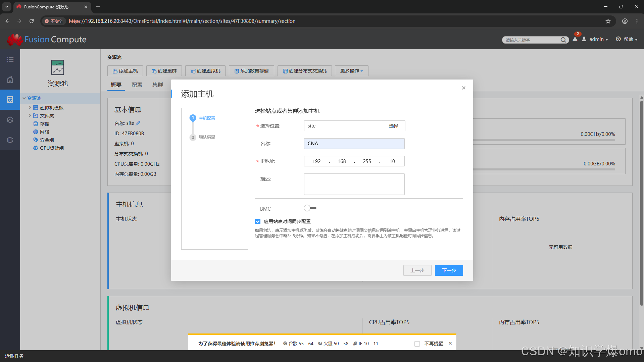
Task: Dismiss the browser recommendation banner
Action: (x=450, y=343)
